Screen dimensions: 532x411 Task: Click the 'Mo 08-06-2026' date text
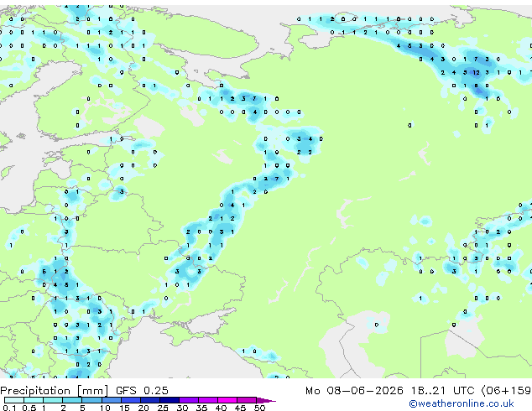(354, 390)
